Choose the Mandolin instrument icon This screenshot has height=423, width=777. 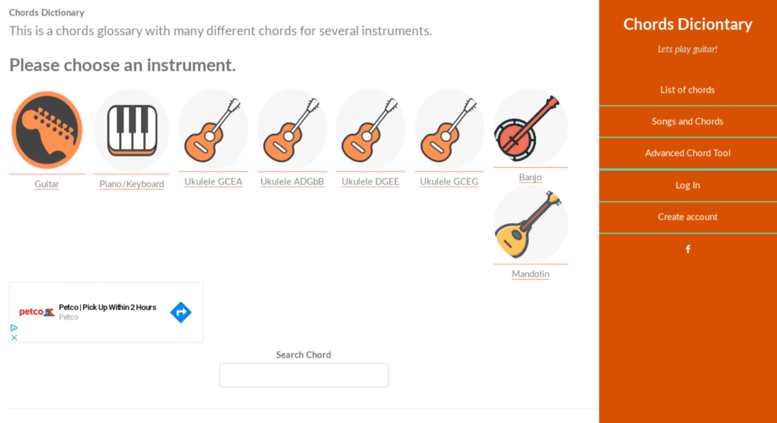[530, 224]
